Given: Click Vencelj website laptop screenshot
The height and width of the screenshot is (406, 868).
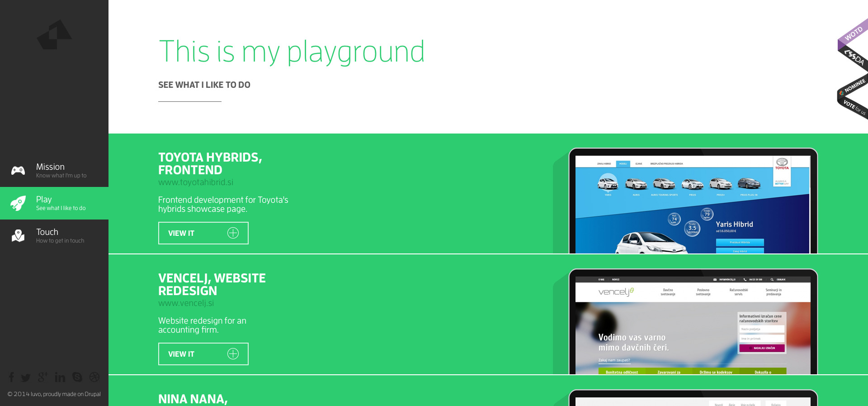Looking at the screenshot, I should click(x=693, y=322).
